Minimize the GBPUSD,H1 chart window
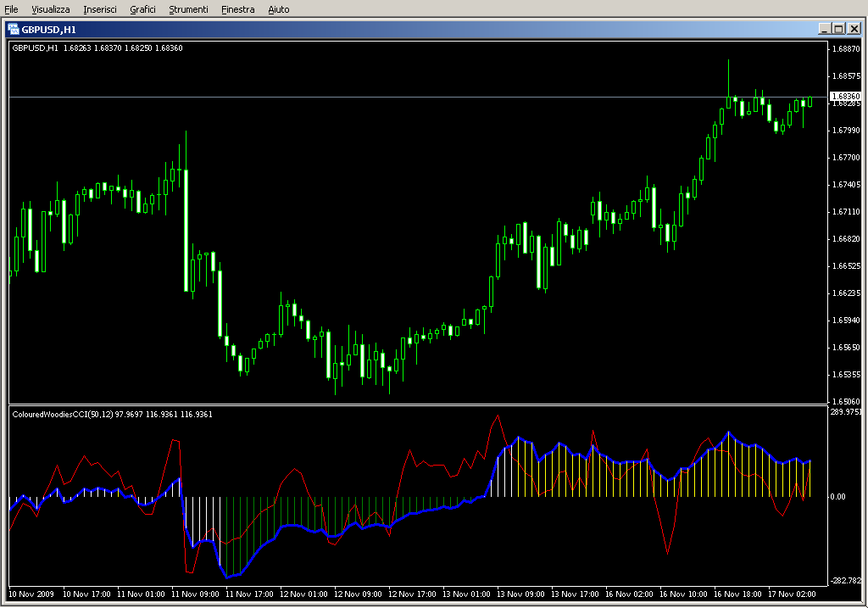The height and width of the screenshot is (608, 868). [824, 29]
